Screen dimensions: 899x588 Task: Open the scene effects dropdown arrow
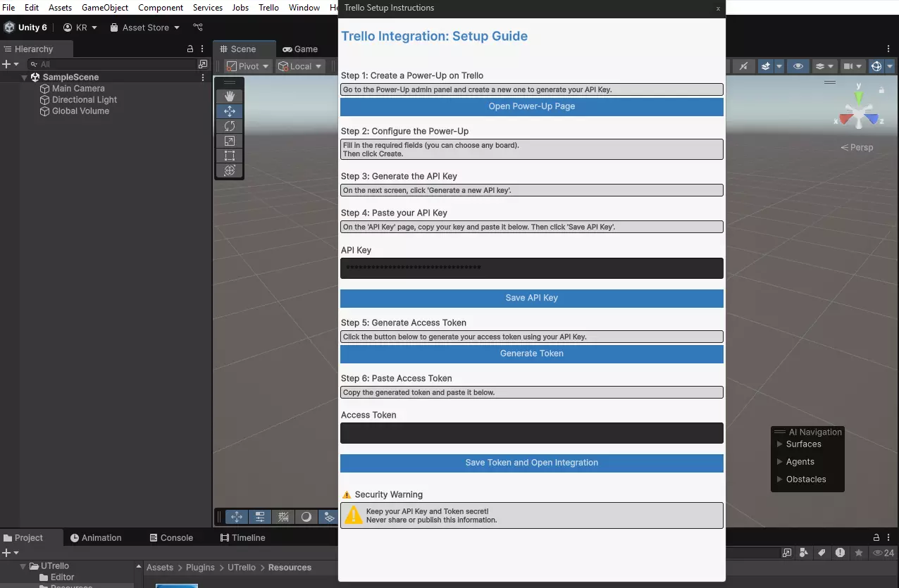point(779,66)
